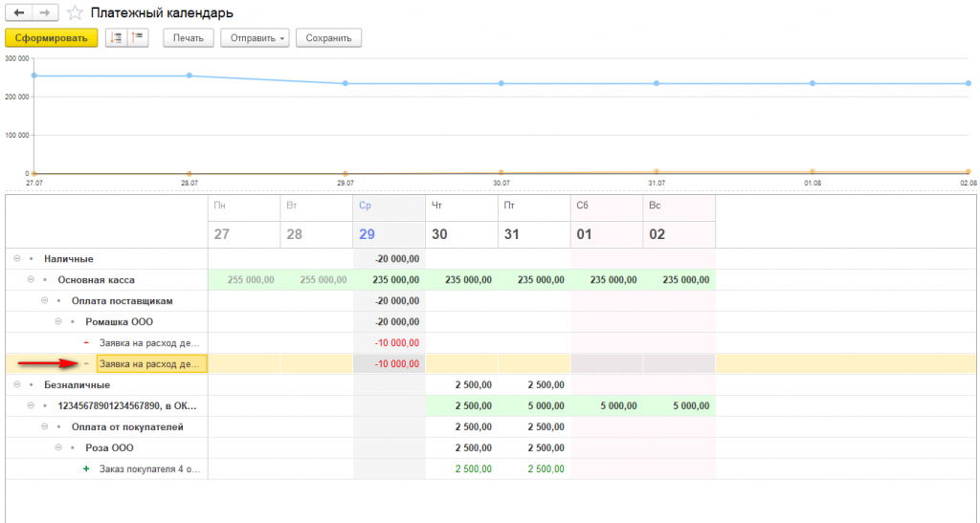Click the blue chart point at 31.07
980x523 pixels.
tap(657, 83)
